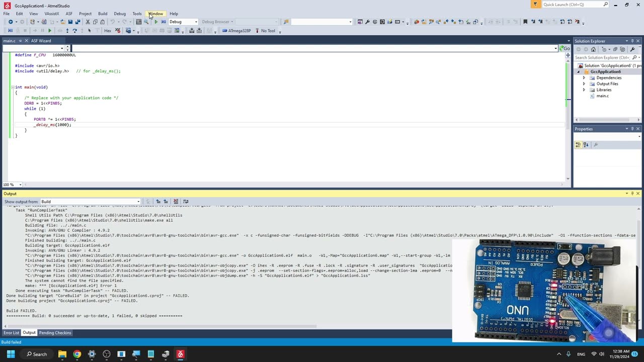Click the Build failed status text
The height and width of the screenshot is (362, 644).
[x=11, y=342]
